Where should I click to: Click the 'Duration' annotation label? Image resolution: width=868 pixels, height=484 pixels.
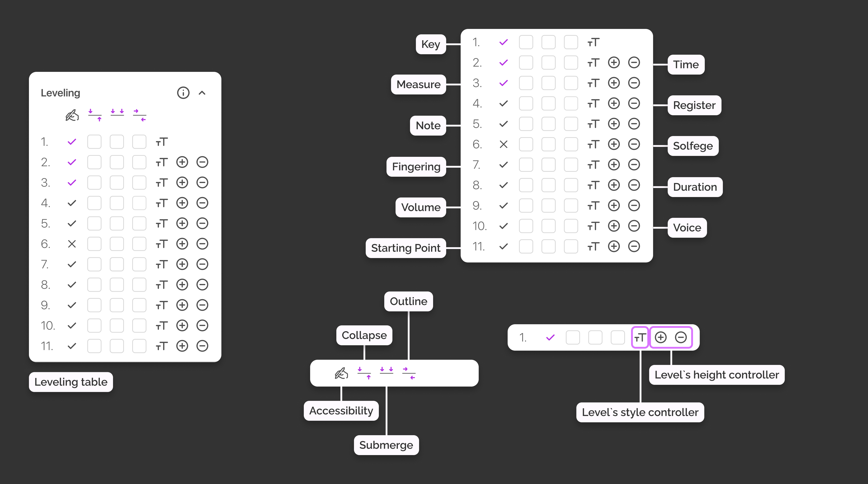695,187
